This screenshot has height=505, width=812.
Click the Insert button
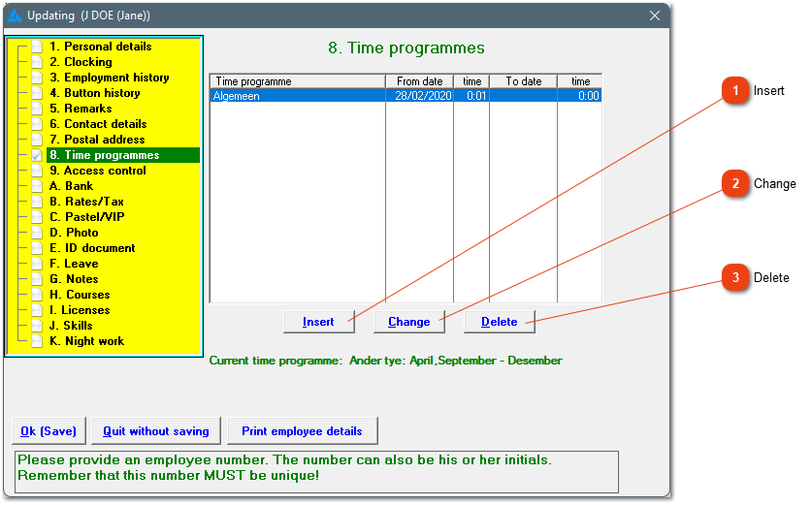point(318,322)
